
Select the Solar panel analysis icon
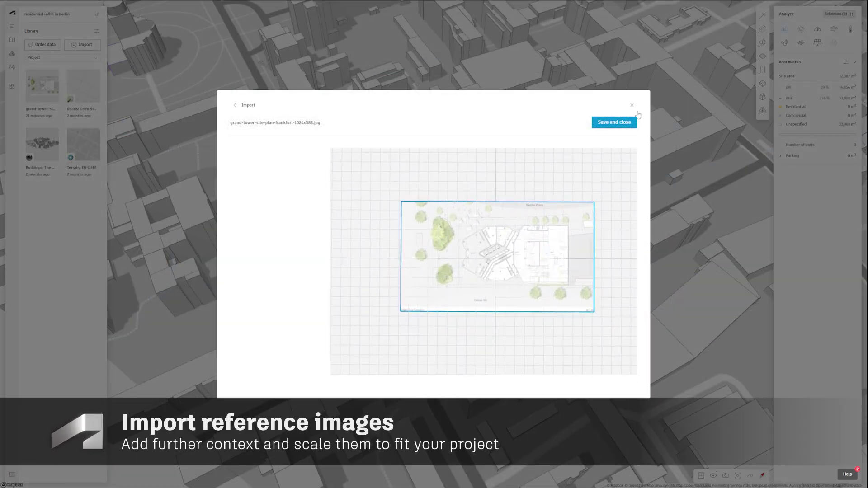[x=817, y=42]
